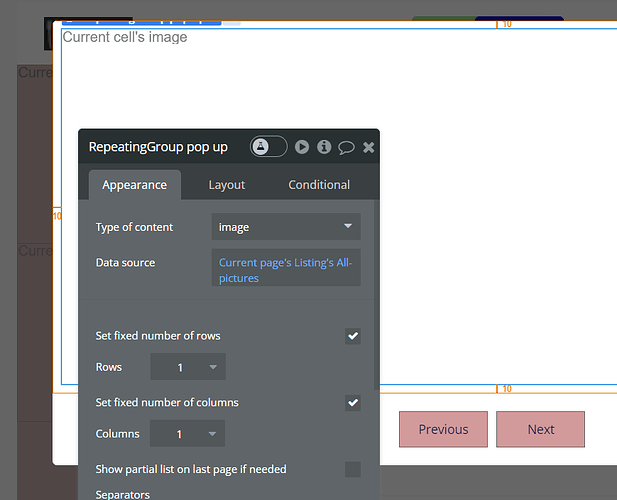This screenshot has height=500, width=617.
Task: Open the Conditional tab
Action: pyautogui.click(x=319, y=185)
